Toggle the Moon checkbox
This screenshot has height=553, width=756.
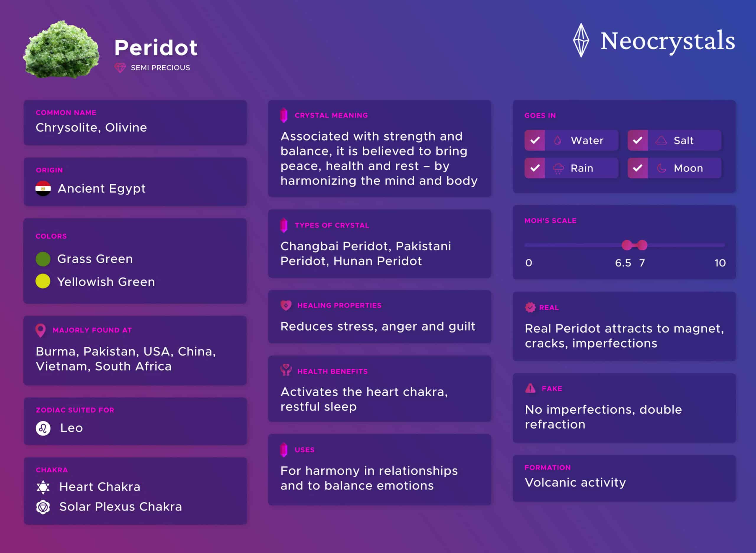638,168
